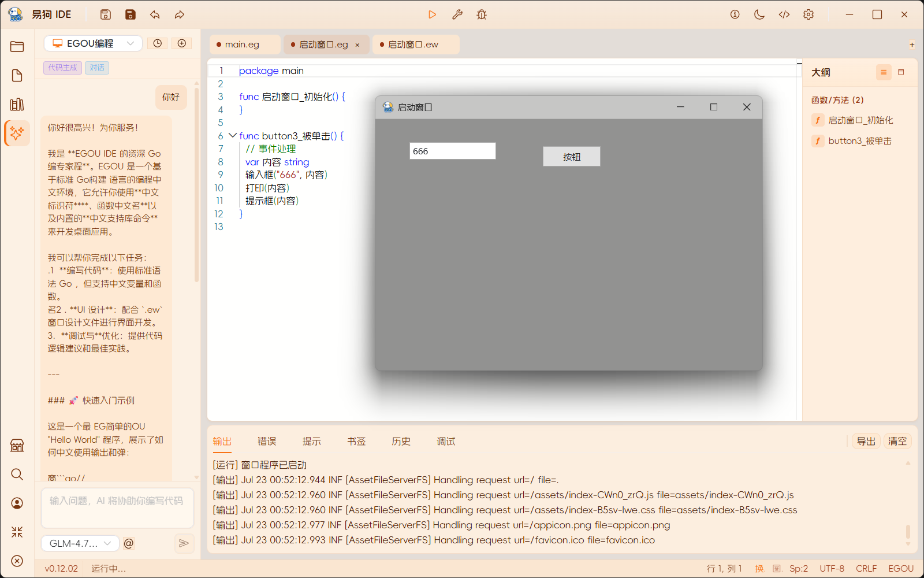Click the code view icon in the title bar
Screen dimensions: 924x578
pyautogui.click(x=784, y=14)
